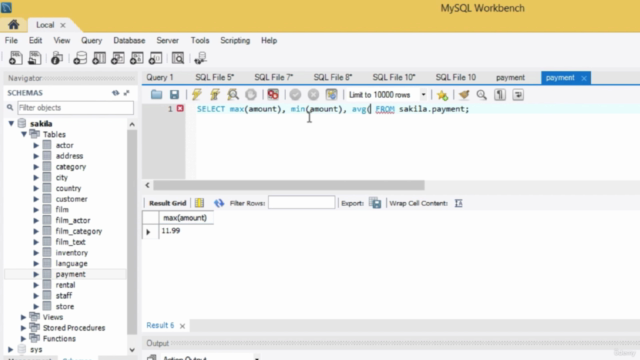Screen dimensions: 640x360
Task: Switch to SQL File 7* tab
Action: point(273,78)
